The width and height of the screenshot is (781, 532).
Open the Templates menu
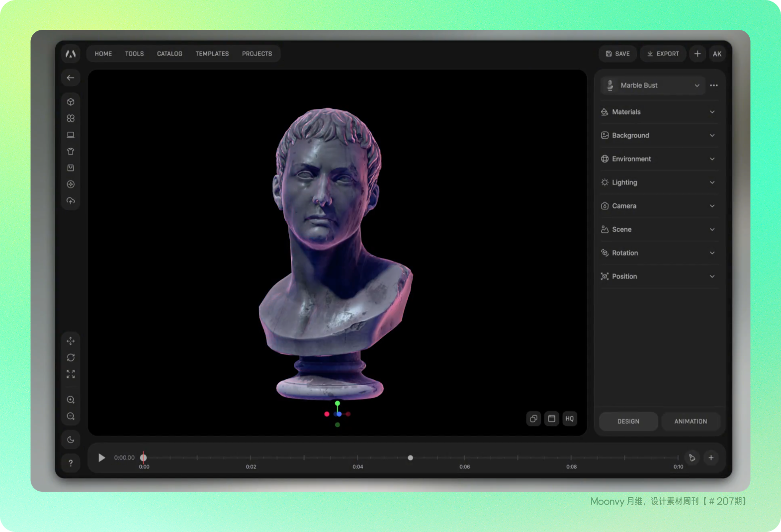click(x=212, y=54)
